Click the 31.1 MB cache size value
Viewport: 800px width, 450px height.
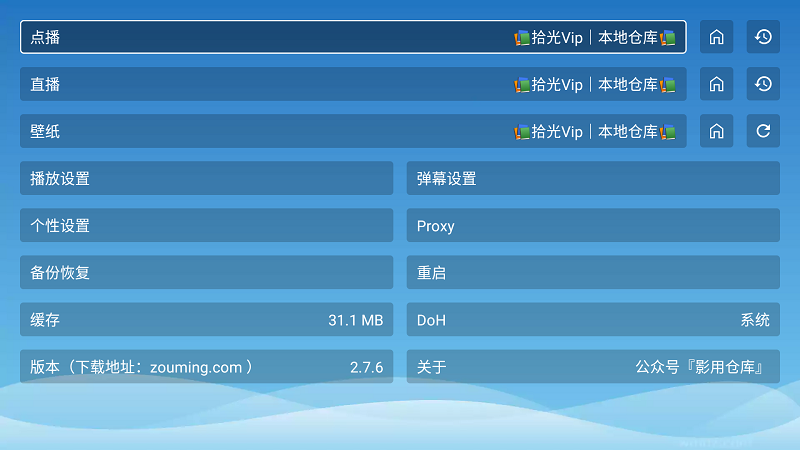356,320
